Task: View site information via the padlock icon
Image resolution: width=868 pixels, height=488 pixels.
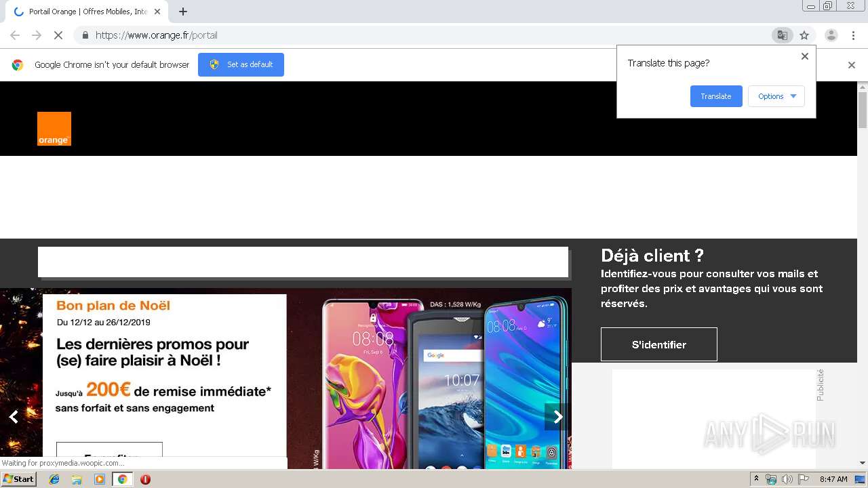Action: [x=85, y=35]
